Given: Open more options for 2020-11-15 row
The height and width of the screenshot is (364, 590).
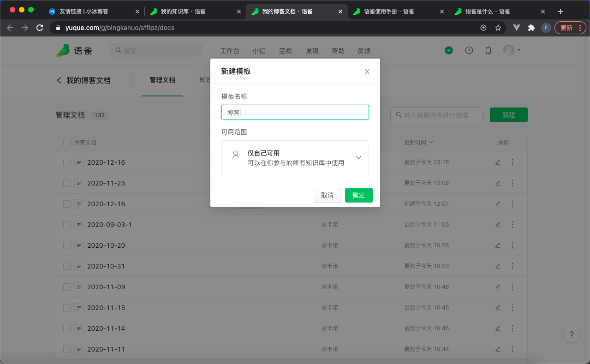Looking at the screenshot, I should [x=513, y=308].
